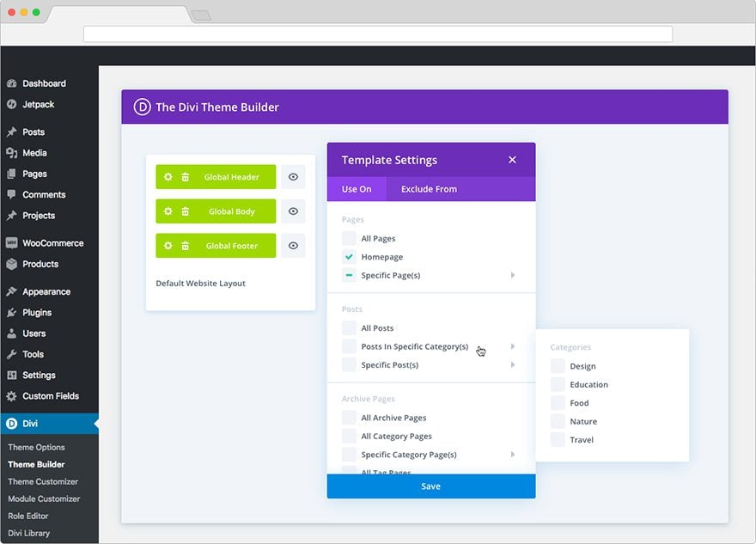The width and height of the screenshot is (756, 544).
Task: Check the Food category
Action: (558, 402)
